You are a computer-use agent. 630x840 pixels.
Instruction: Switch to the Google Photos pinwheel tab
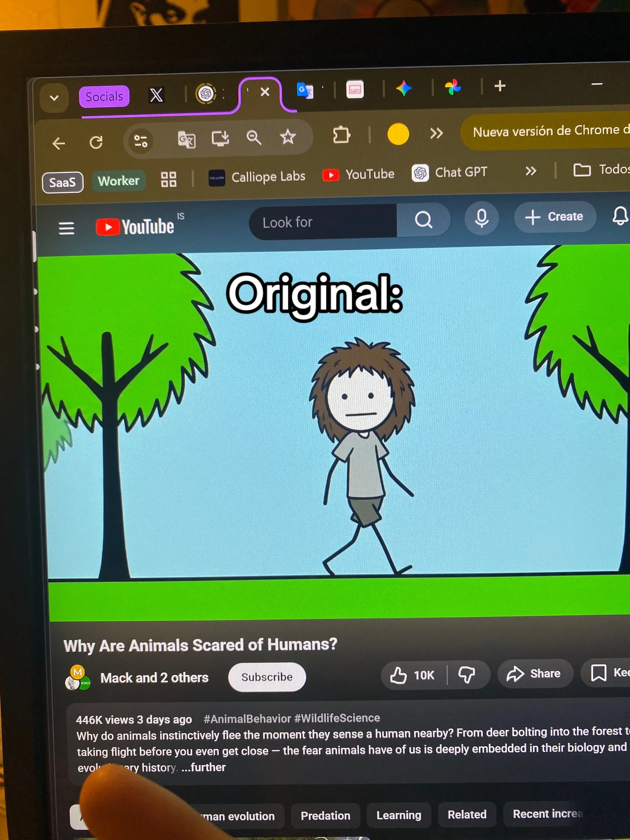(453, 87)
